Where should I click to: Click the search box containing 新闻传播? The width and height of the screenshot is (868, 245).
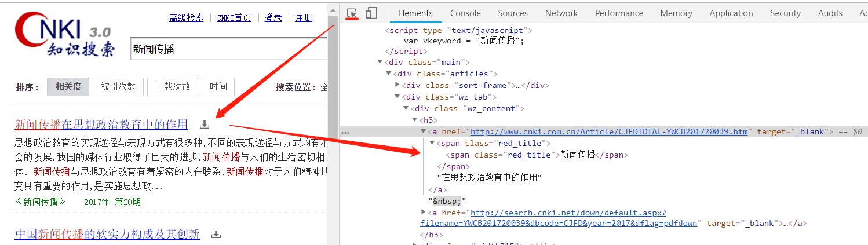click(228, 49)
